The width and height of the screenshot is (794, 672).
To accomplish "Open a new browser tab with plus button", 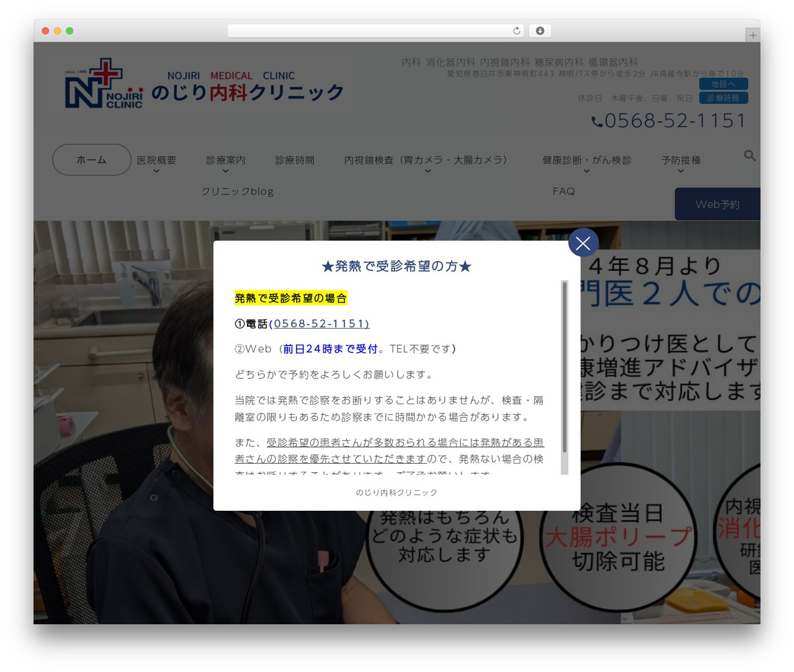I will click(x=752, y=35).
